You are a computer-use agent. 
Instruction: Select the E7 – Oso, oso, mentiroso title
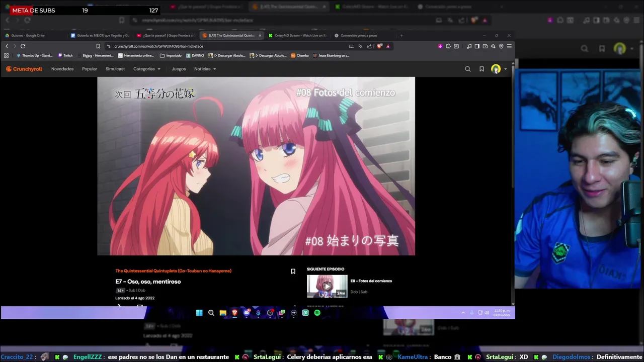[148, 282]
